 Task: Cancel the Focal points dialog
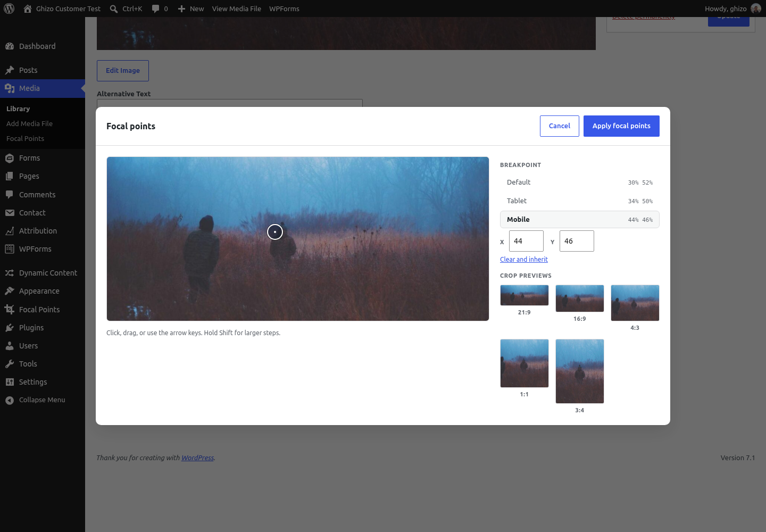560,126
